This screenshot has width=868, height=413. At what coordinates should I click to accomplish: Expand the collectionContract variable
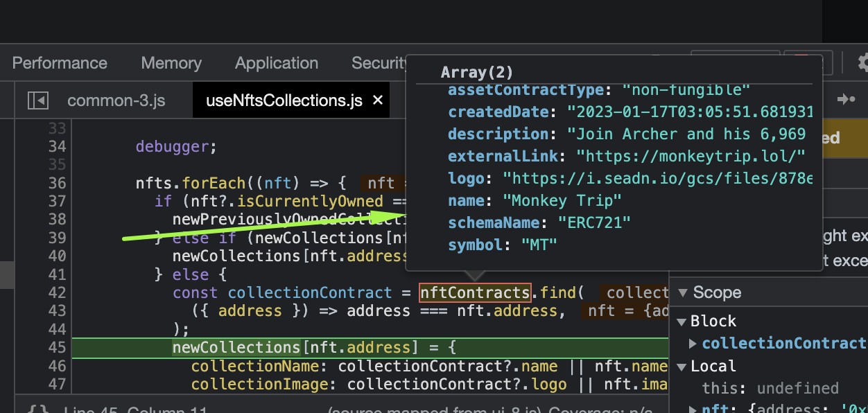692,343
